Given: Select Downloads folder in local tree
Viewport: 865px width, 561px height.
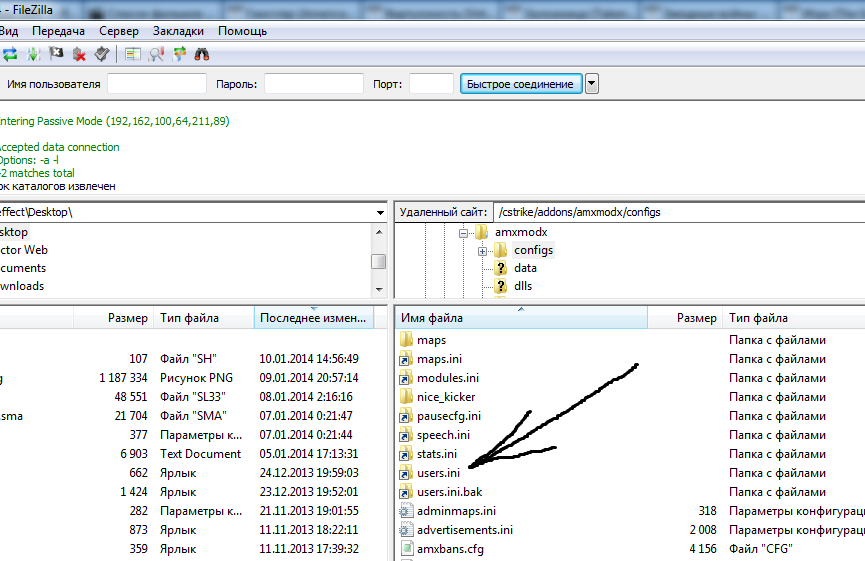Looking at the screenshot, I should (x=22, y=286).
